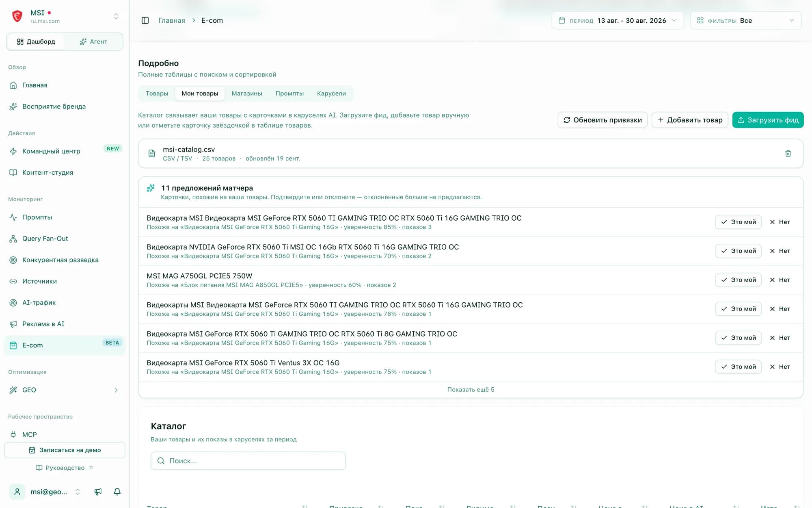
Task: Confirm 'Это мой' for MSI MAG A750GL
Action: tap(738, 280)
